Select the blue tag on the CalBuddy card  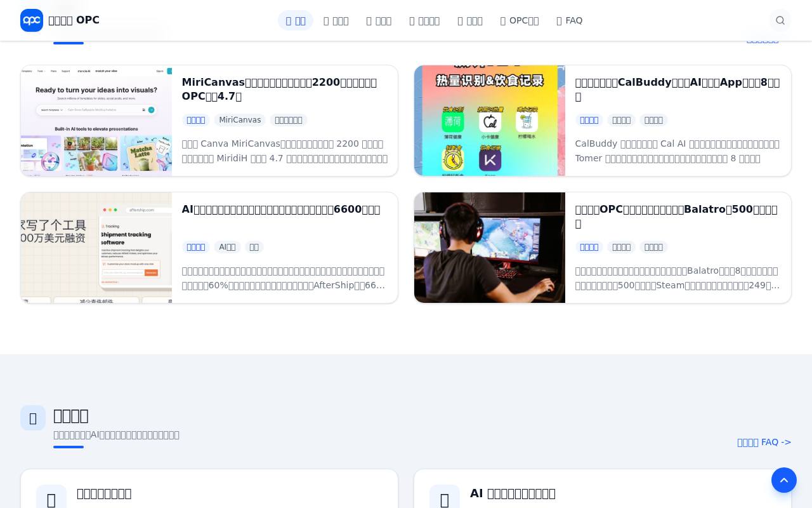click(x=589, y=120)
